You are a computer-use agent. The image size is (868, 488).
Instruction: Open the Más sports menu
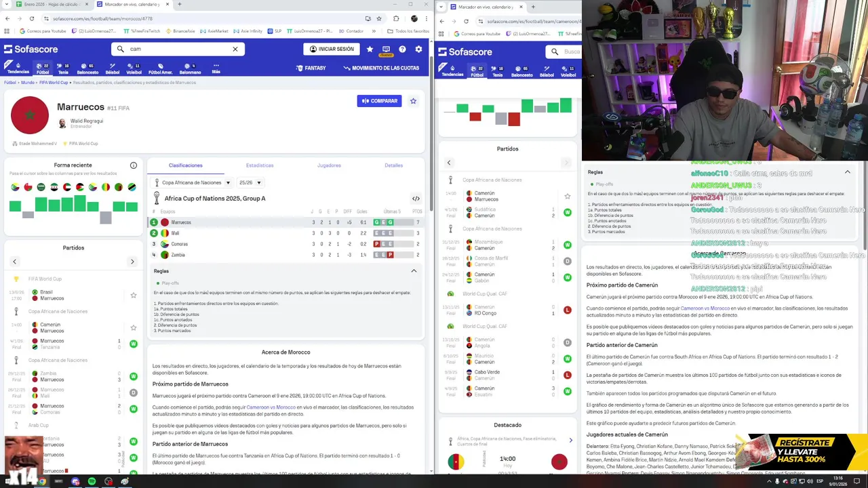click(x=216, y=68)
